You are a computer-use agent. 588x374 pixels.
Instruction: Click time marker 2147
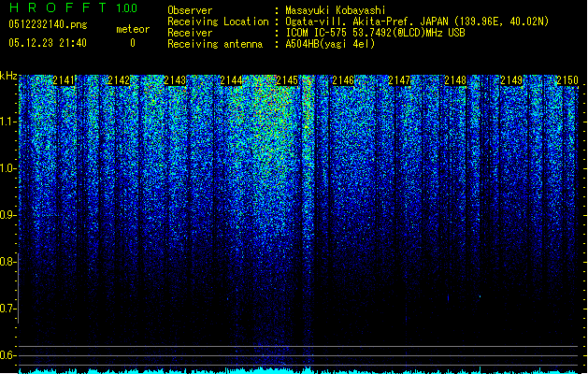tap(399, 80)
